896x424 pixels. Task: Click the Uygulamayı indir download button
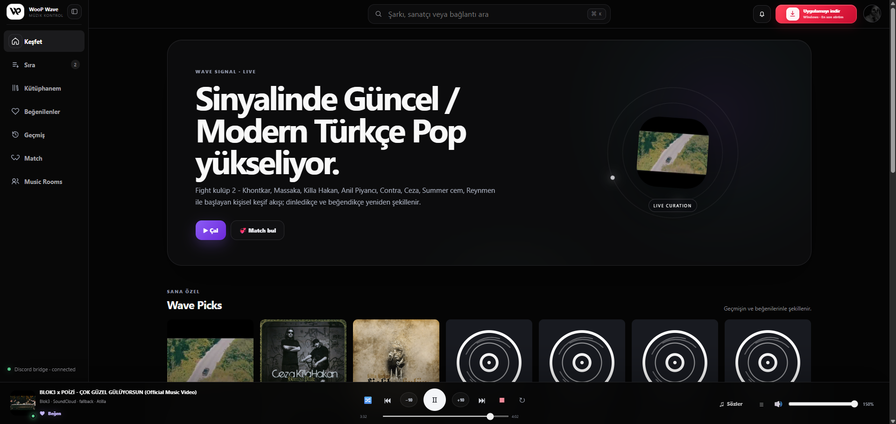coord(816,14)
